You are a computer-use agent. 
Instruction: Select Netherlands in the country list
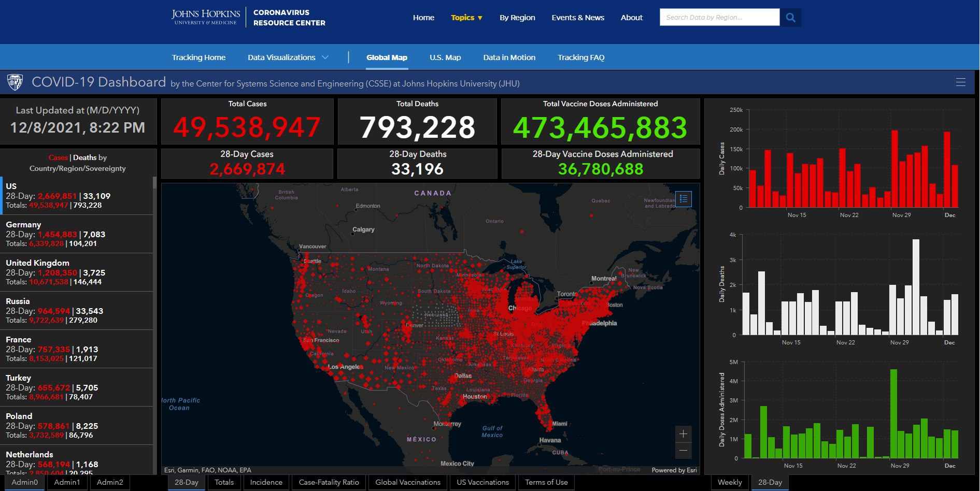pos(77,460)
